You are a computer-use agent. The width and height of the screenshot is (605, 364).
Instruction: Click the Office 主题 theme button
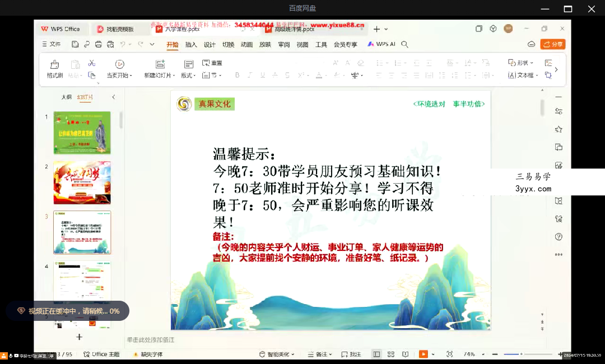(x=101, y=354)
